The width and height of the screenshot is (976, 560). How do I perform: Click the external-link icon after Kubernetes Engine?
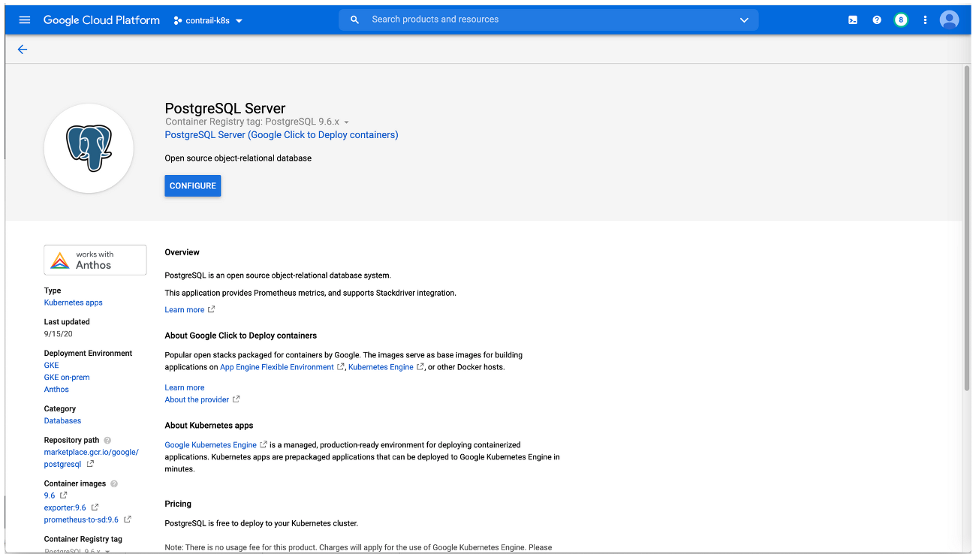[420, 367]
